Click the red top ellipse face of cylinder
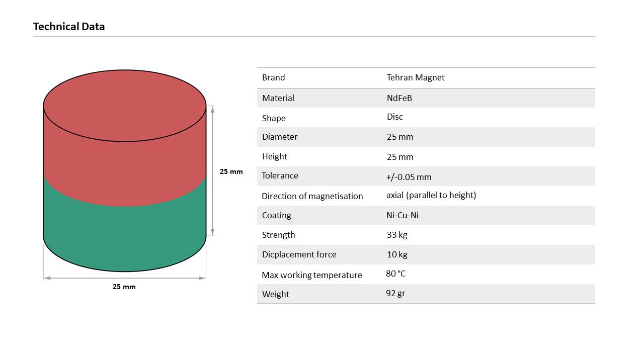The width and height of the screenshot is (644, 362). tap(125, 106)
